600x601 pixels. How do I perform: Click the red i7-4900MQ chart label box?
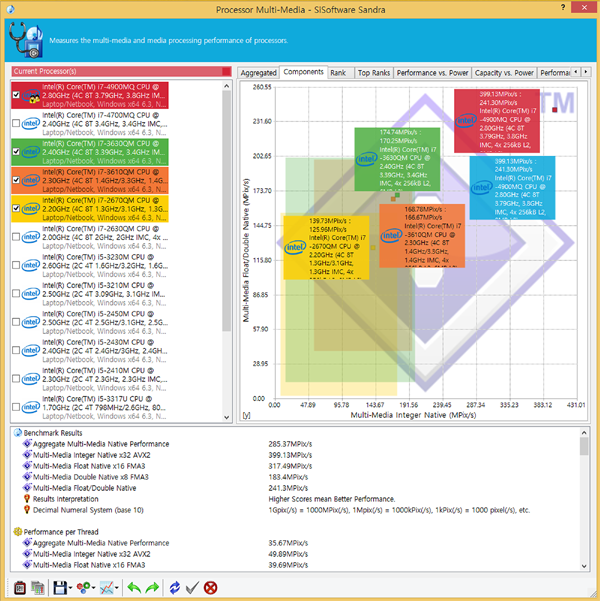click(x=497, y=121)
